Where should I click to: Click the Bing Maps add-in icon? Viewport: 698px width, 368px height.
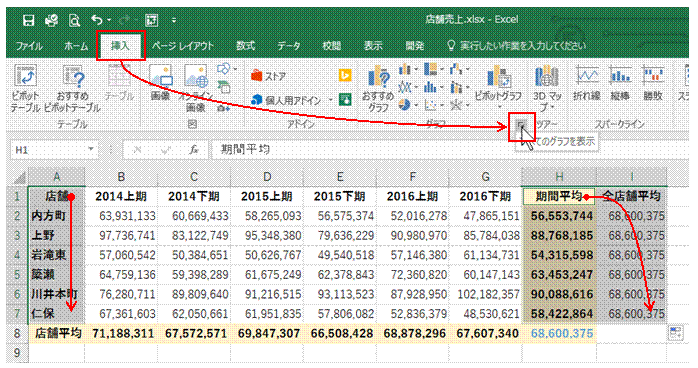(x=345, y=76)
